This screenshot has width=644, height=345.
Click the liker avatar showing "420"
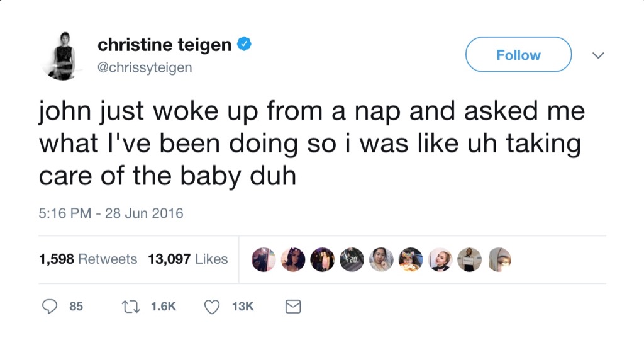click(352, 259)
